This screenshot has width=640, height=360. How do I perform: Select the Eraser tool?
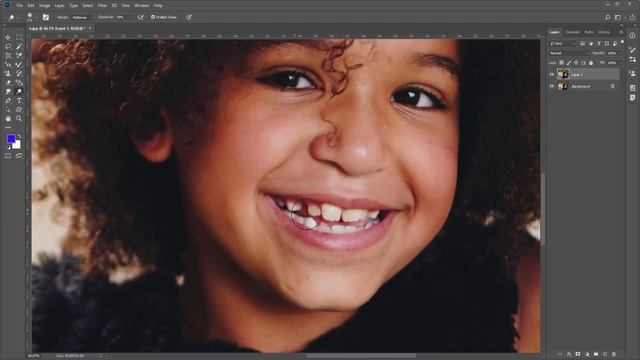(8, 82)
